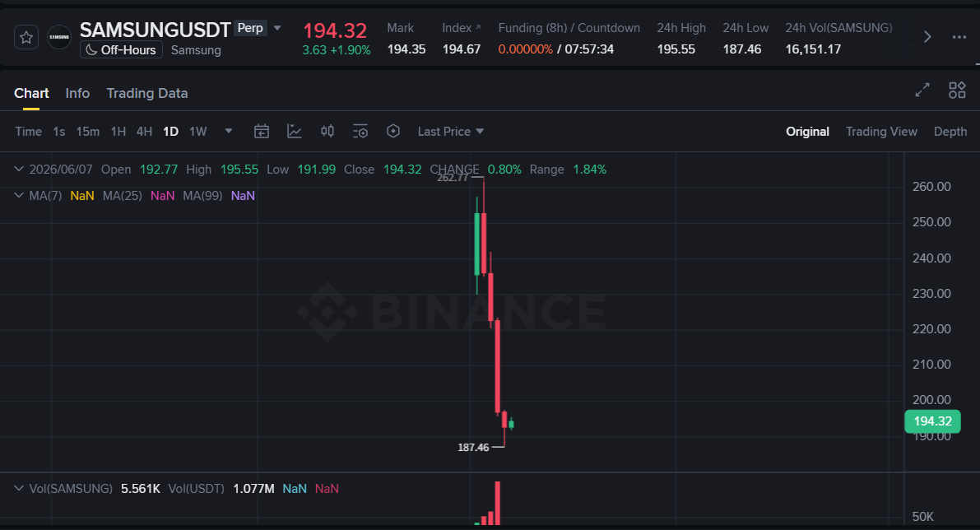This screenshot has height=530, width=980.
Task: Collapse the MA indicators row chevron
Action: pos(19,195)
